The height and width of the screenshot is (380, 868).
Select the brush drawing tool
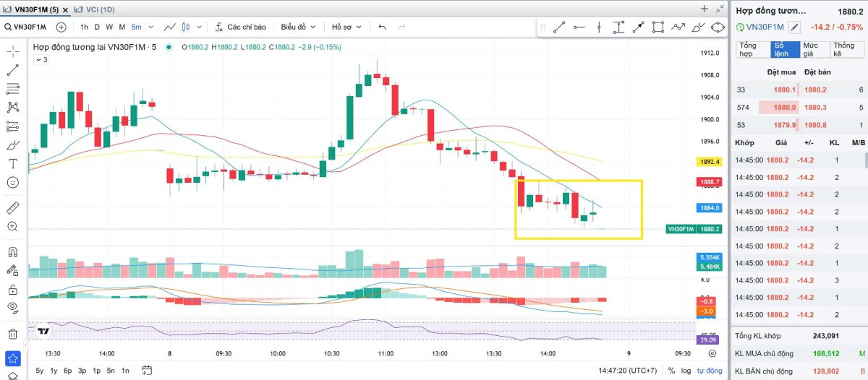(12, 144)
